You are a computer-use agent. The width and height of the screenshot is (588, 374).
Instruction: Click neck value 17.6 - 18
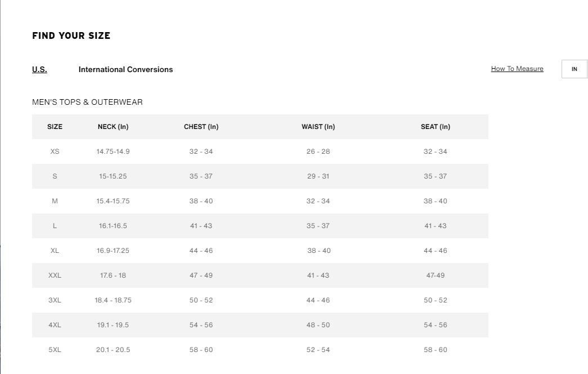point(113,275)
